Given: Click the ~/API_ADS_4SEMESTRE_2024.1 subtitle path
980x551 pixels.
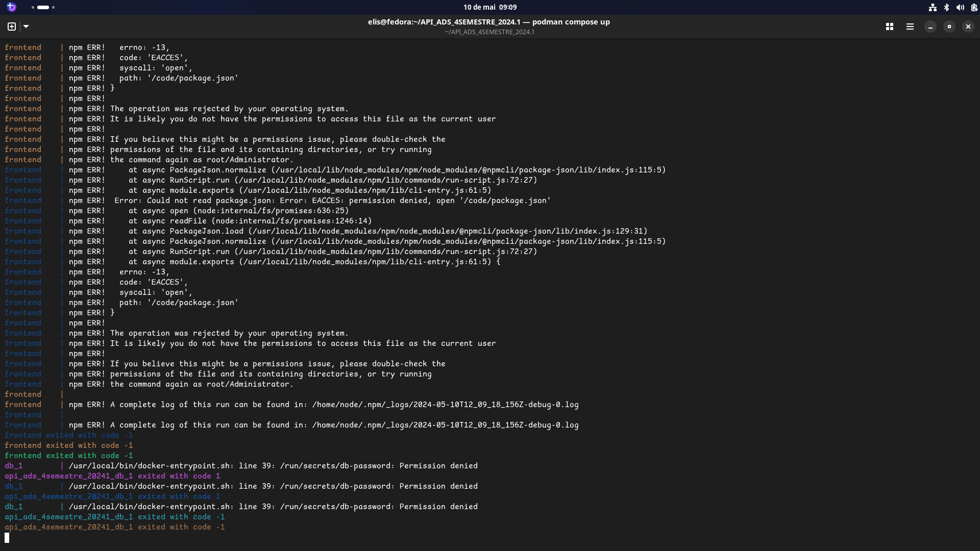Looking at the screenshot, I should click(x=489, y=32).
